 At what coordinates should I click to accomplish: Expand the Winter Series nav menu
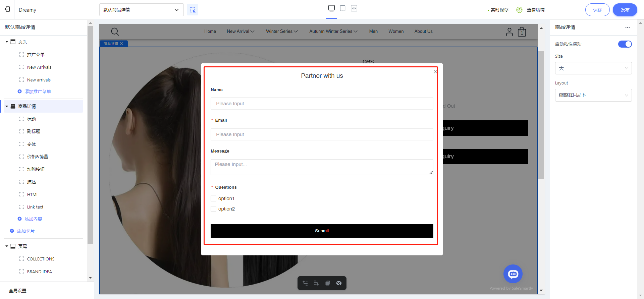[282, 32]
